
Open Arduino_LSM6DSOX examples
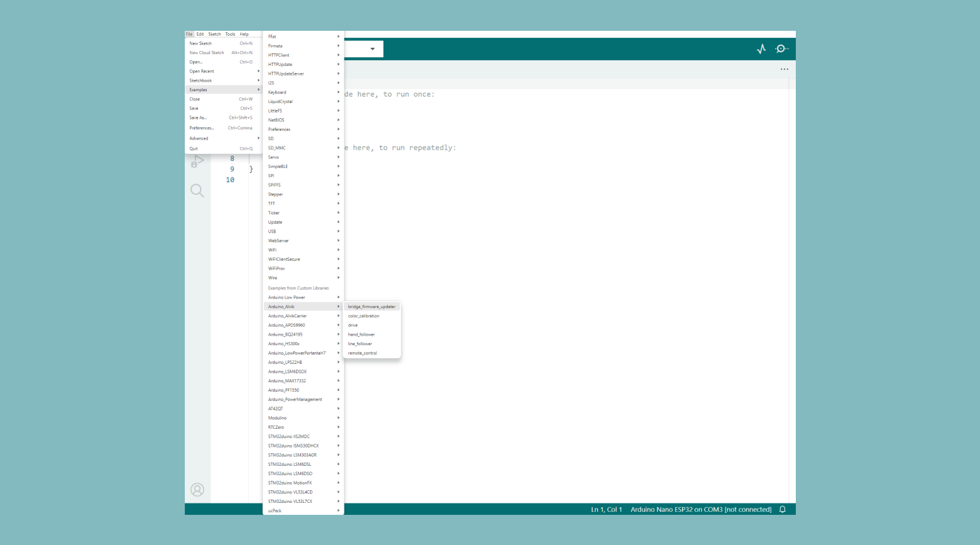[x=303, y=372]
